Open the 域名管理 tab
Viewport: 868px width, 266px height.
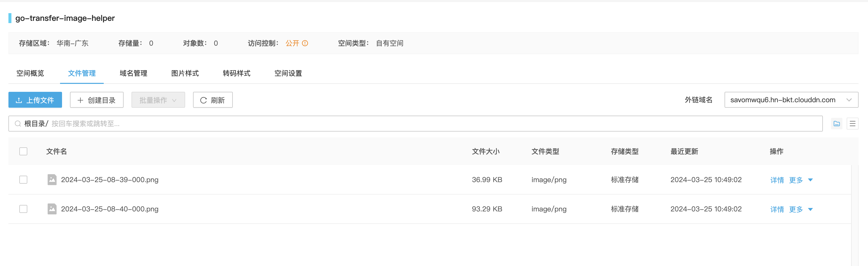pyautogui.click(x=134, y=73)
